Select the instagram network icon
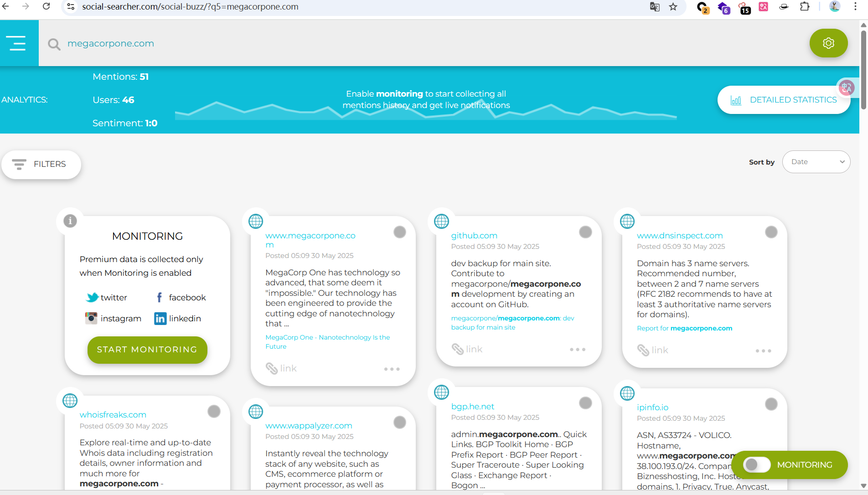Image resolution: width=868 pixels, height=495 pixels. (91, 318)
